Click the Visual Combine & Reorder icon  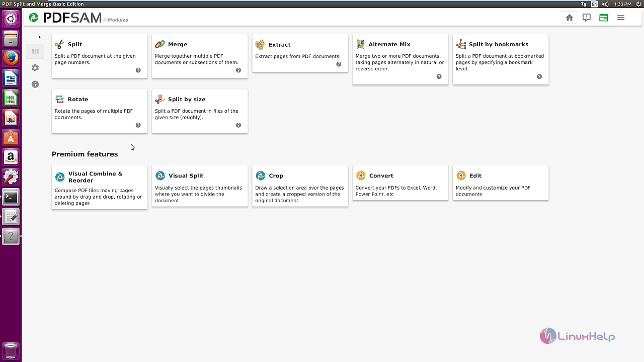60,177
